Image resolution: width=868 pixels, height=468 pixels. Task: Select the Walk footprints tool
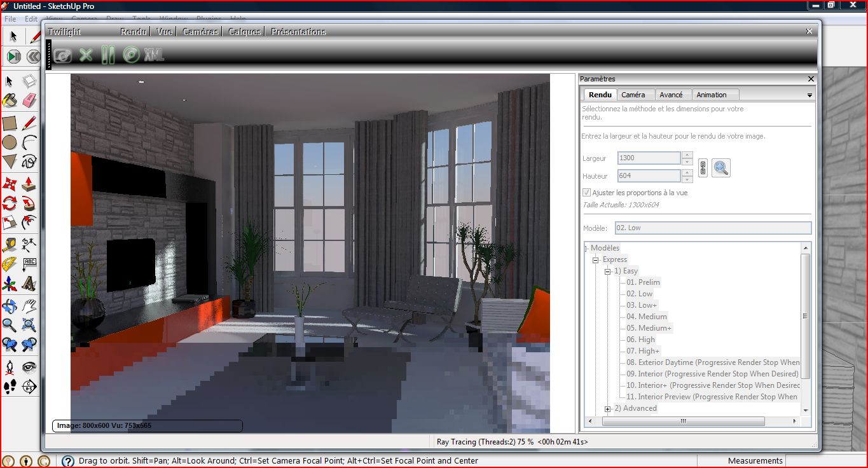click(x=10, y=386)
